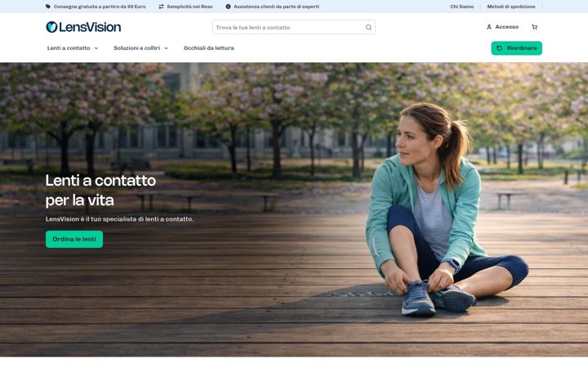Click the Riordinare button
The height and width of the screenshot is (368, 588).
[x=516, y=48]
